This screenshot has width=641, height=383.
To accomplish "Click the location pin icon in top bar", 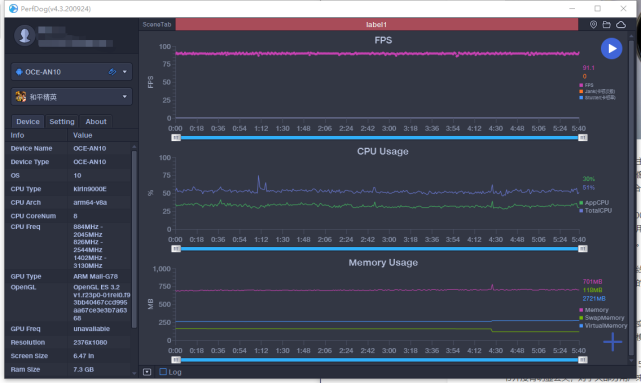I will coord(593,25).
